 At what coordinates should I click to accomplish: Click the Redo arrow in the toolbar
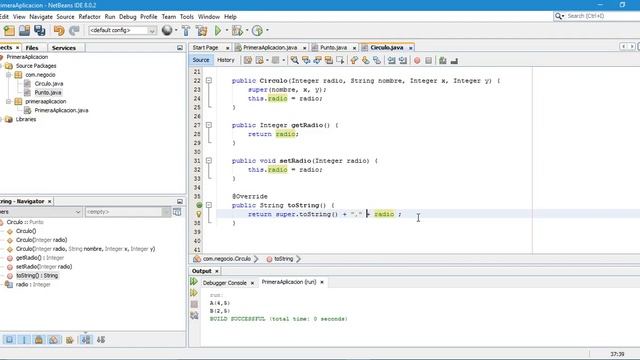pyautogui.click(x=74, y=31)
